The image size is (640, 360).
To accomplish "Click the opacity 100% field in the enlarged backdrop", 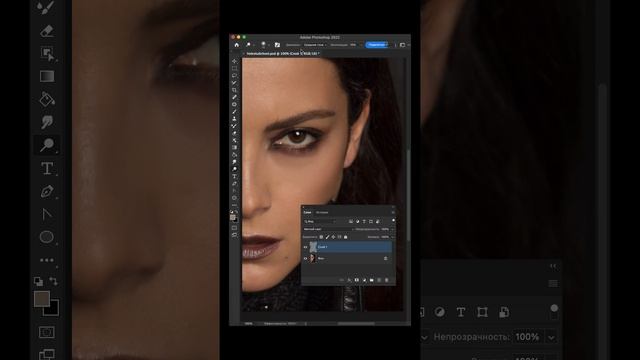I will pyautogui.click(x=527, y=337).
